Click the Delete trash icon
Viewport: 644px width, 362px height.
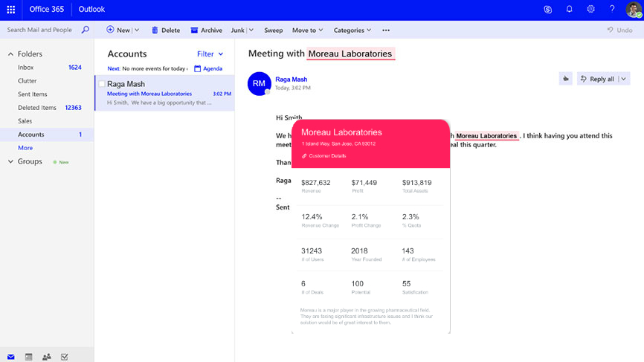tap(155, 30)
